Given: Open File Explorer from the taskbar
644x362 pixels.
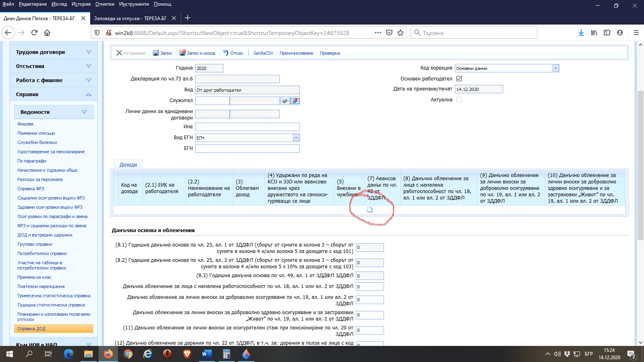Looking at the screenshot, I should [x=88, y=354].
